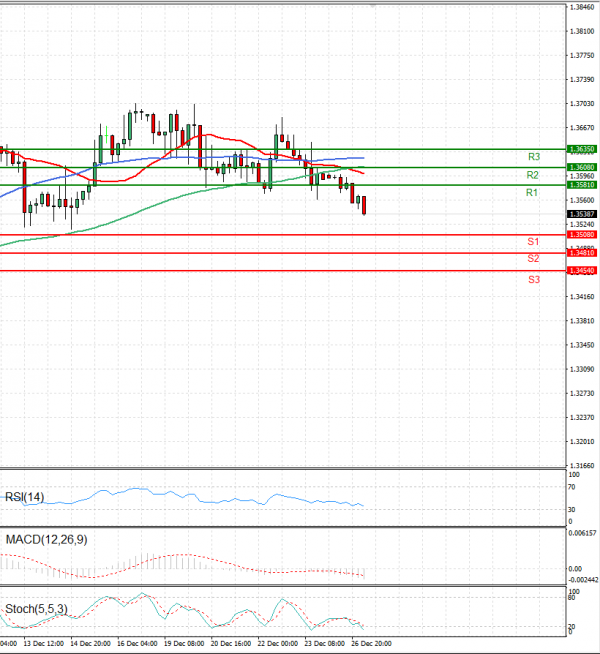This screenshot has width=600, height=654.
Task: Select the red 1.34810 price tag
Action: (x=582, y=253)
